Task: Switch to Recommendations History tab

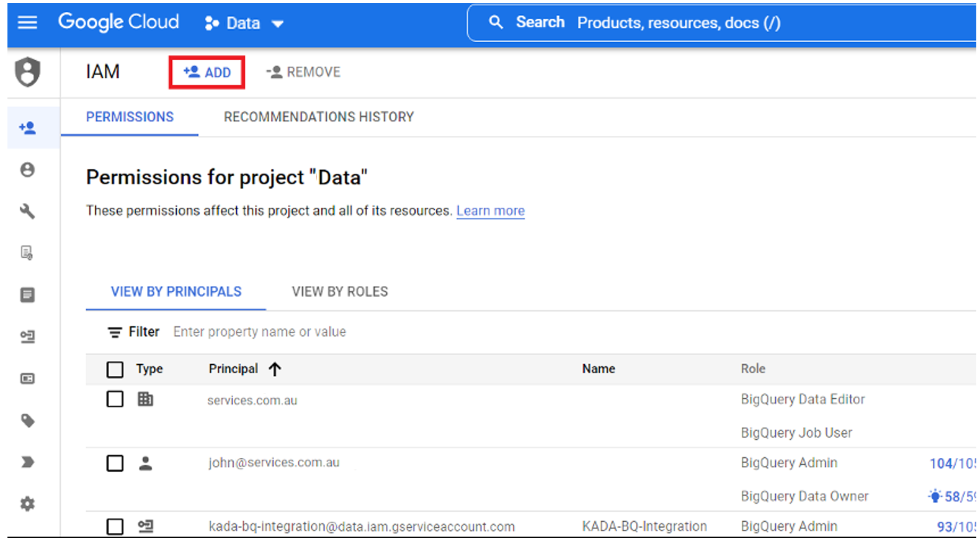Action: [x=318, y=117]
